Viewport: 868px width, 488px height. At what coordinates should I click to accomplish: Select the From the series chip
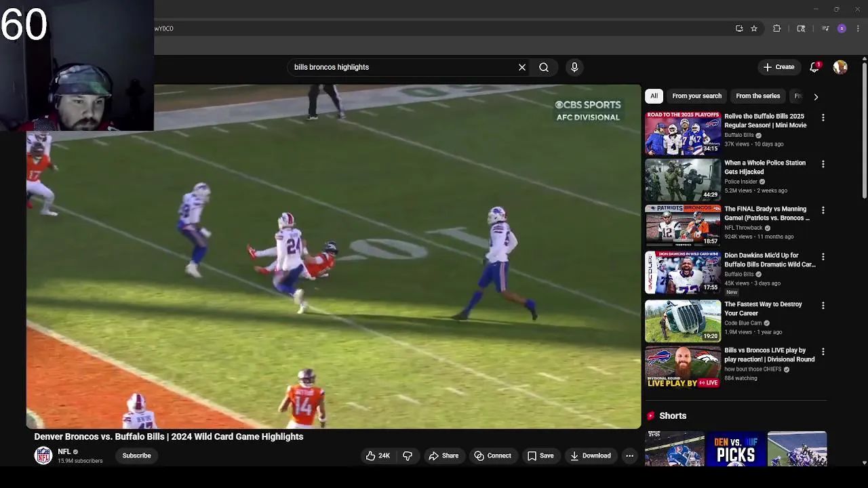(x=757, y=96)
